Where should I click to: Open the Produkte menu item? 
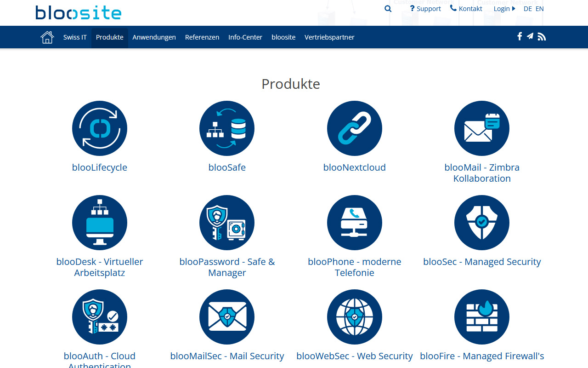point(109,37)
